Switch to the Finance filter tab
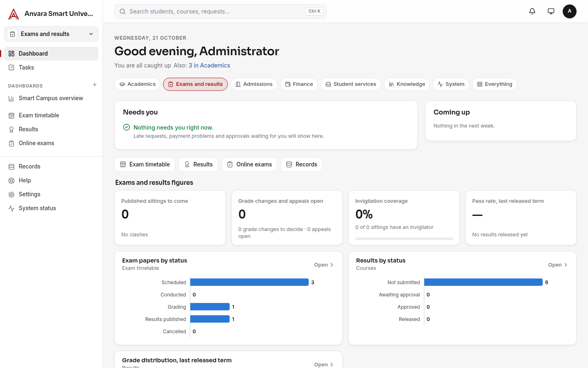Screen dimensions: 588x368 (299, 84)
